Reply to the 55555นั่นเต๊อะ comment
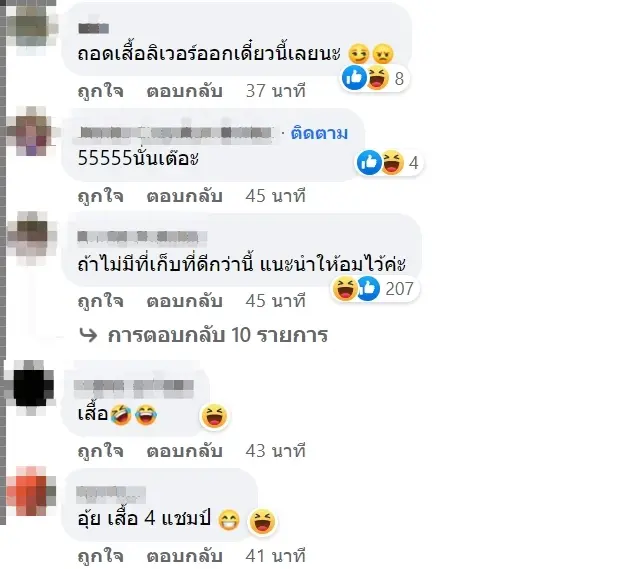Screen dimensions: 635x569 [x=184, y=196]
